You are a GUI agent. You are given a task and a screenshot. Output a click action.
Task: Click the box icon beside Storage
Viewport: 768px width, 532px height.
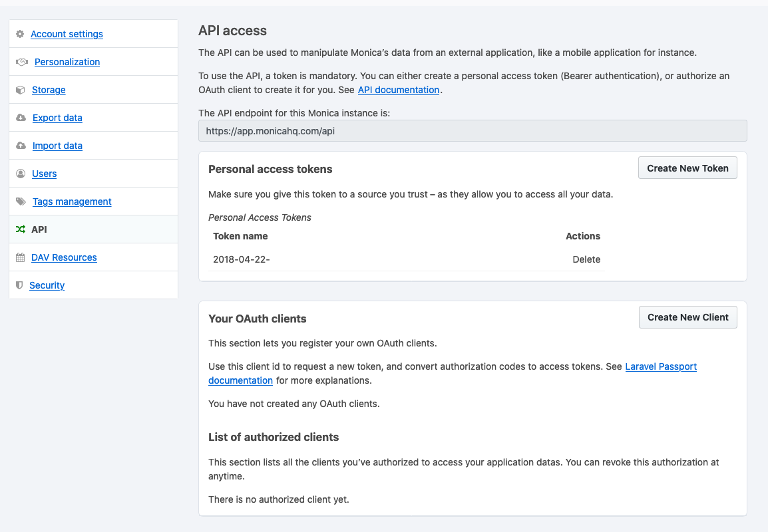coord(20,90)
